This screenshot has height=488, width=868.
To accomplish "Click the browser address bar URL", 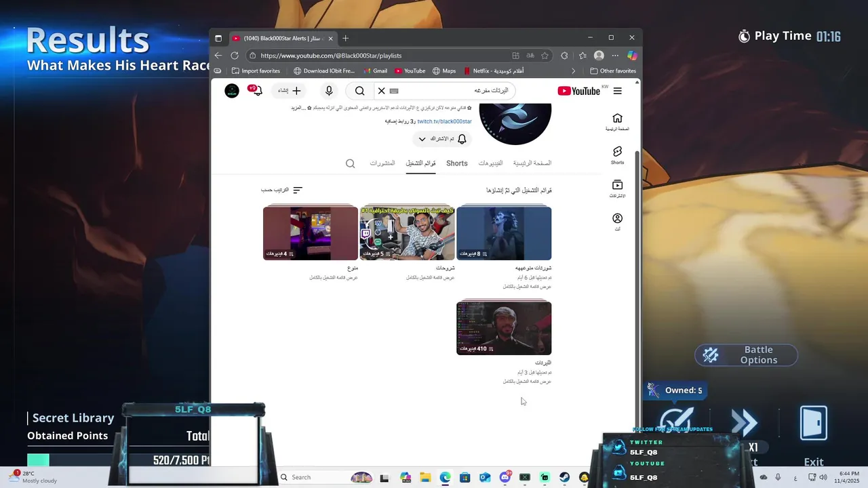I will 331,56.
